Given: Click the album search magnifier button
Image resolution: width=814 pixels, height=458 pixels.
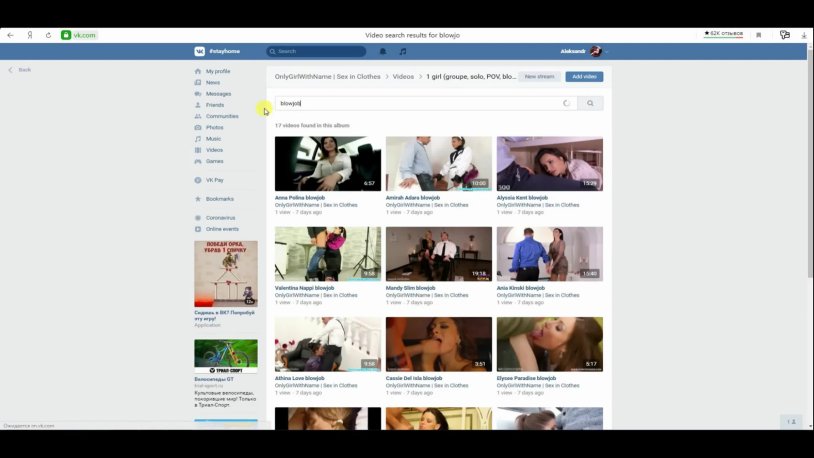Looking at the screenshot, I should [x=590, y=103].
